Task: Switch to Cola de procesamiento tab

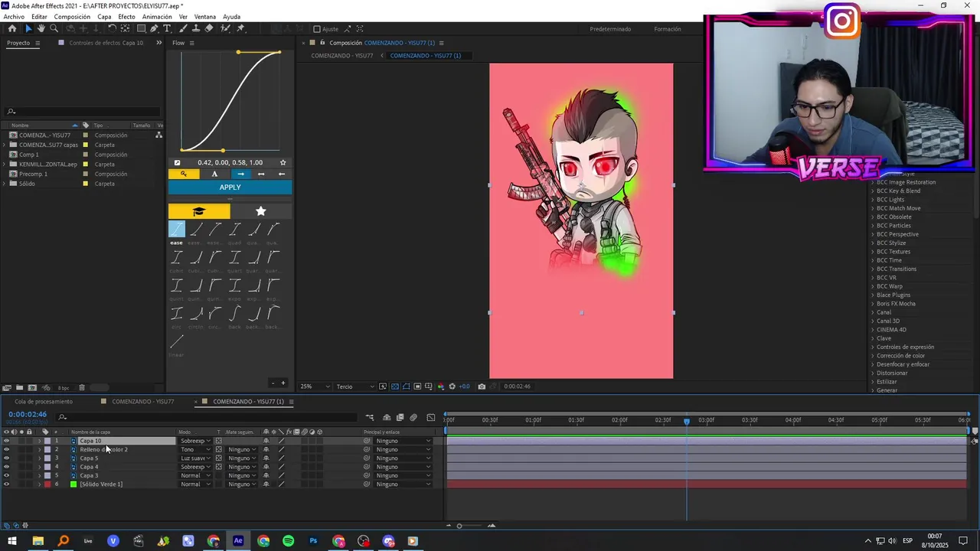Action: (44, 402)
